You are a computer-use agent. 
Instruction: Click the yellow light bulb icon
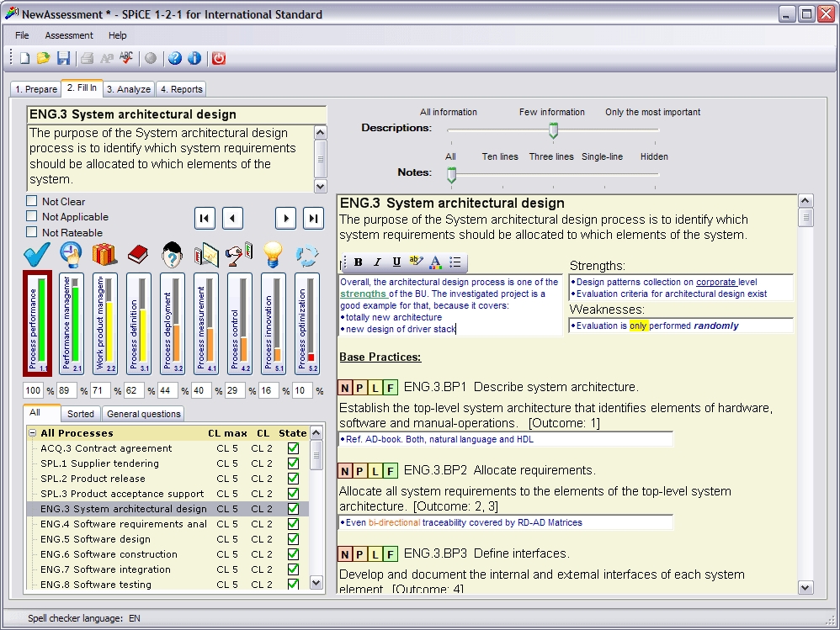point(272,254)
